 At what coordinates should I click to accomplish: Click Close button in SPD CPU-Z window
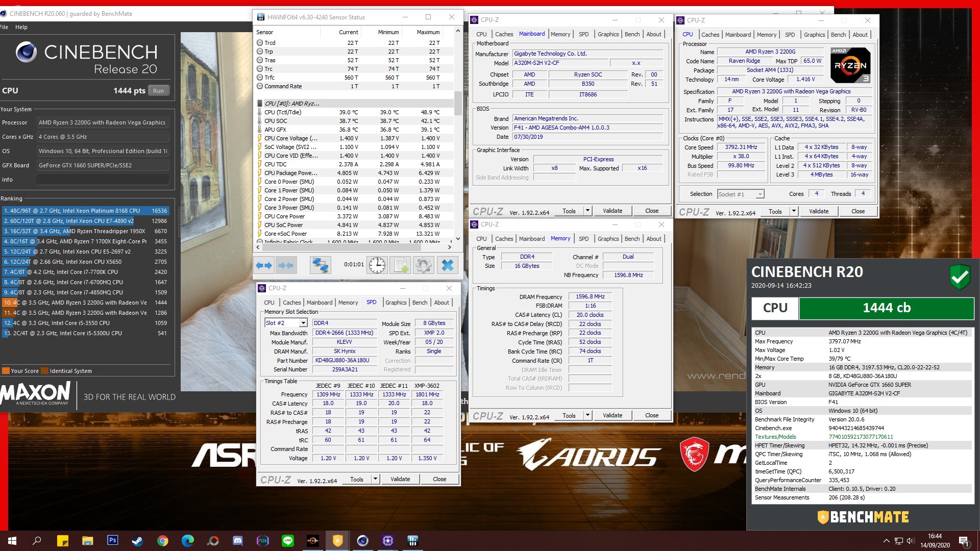coord(439,479)
